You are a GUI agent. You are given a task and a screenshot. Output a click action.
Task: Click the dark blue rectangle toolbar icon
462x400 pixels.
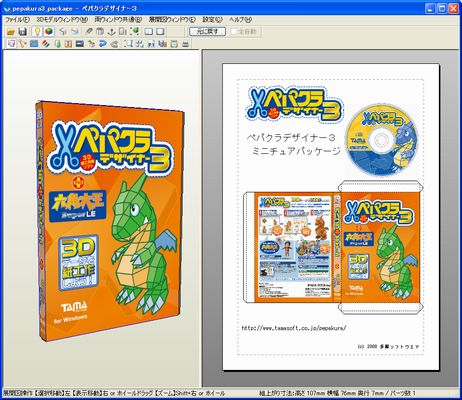click(x=80, y=43)
